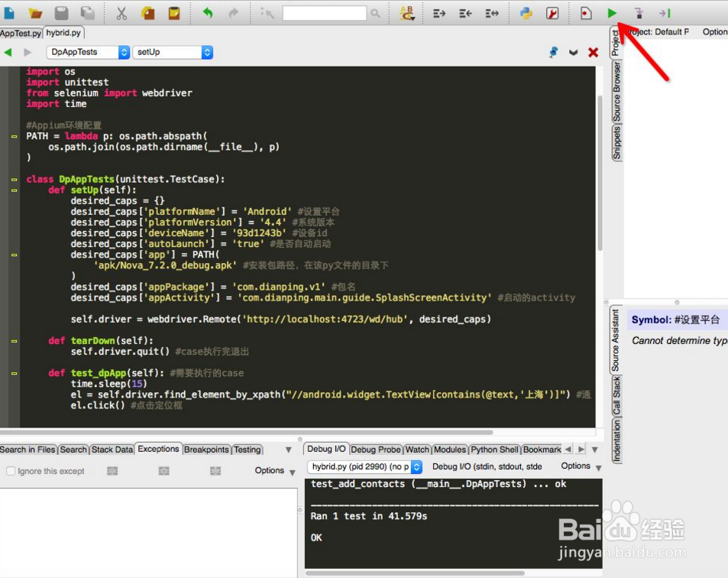Click the Step Out debug icon
728x578 pixels.
point(665,13)
